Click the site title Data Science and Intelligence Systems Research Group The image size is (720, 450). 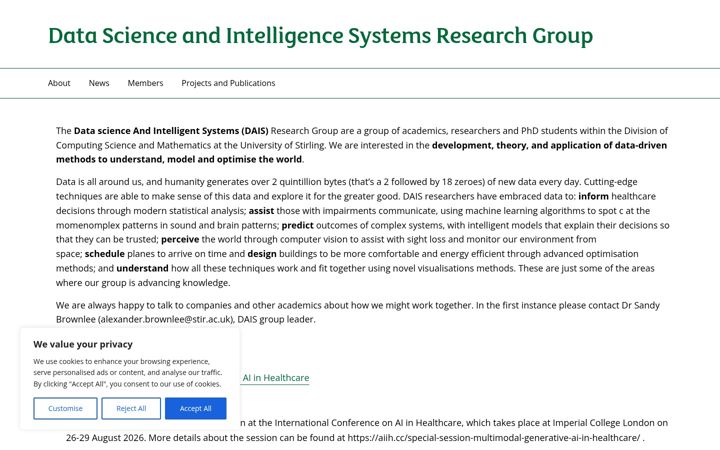tap(321, 35)
